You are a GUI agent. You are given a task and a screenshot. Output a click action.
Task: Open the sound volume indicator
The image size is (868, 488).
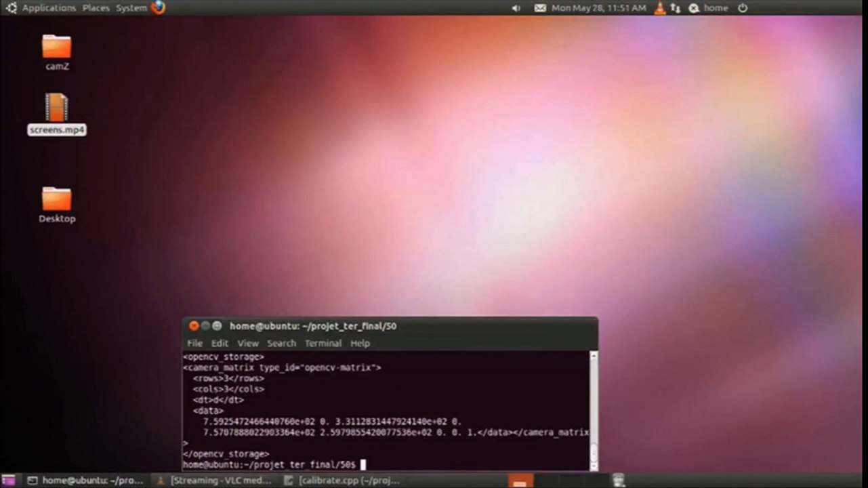(516, 8)
